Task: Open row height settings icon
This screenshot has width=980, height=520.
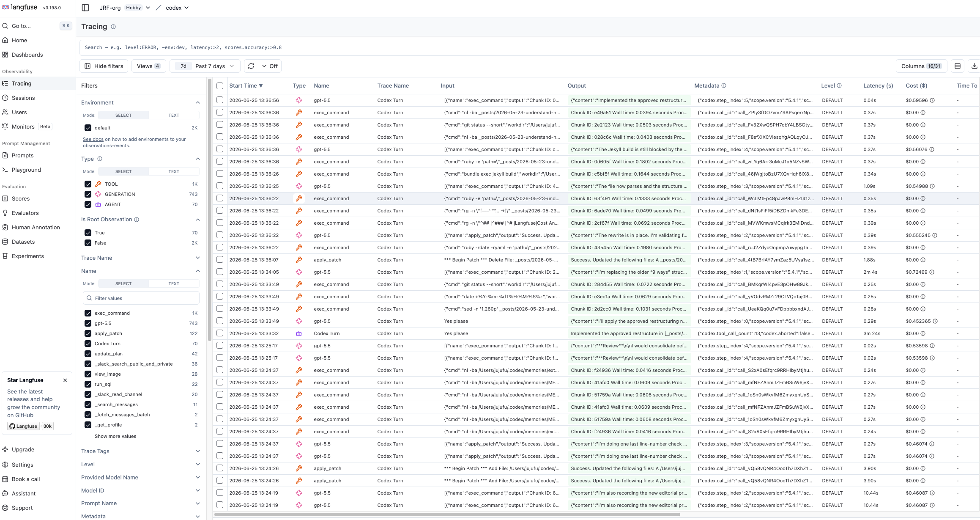Action: 958,66
